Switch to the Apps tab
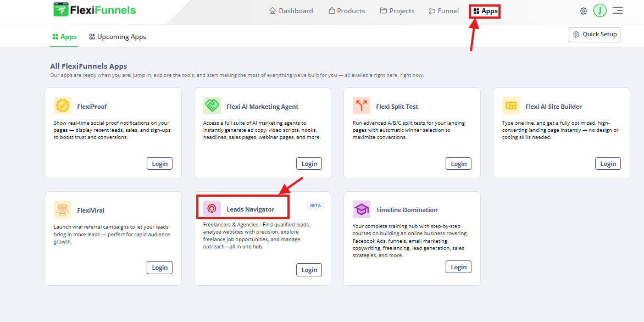The image size is (644, 322). tap(64, 37)
